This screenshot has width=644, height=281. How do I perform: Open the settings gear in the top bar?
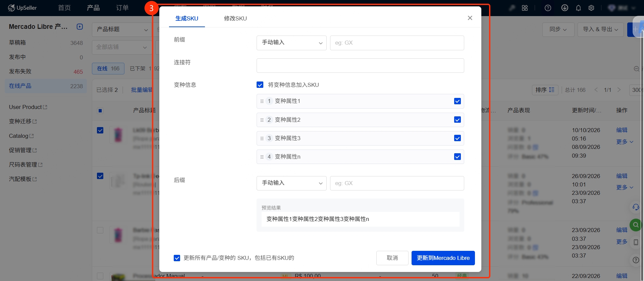[591, 8]
